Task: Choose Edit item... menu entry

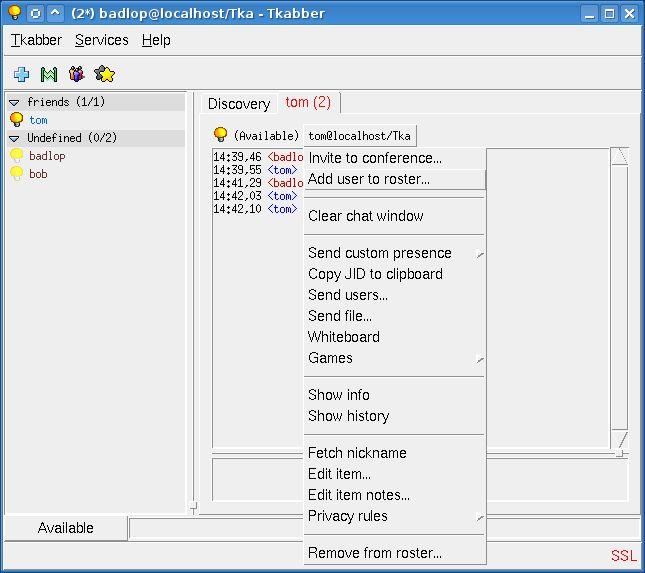Action: (x=394, y=473)
